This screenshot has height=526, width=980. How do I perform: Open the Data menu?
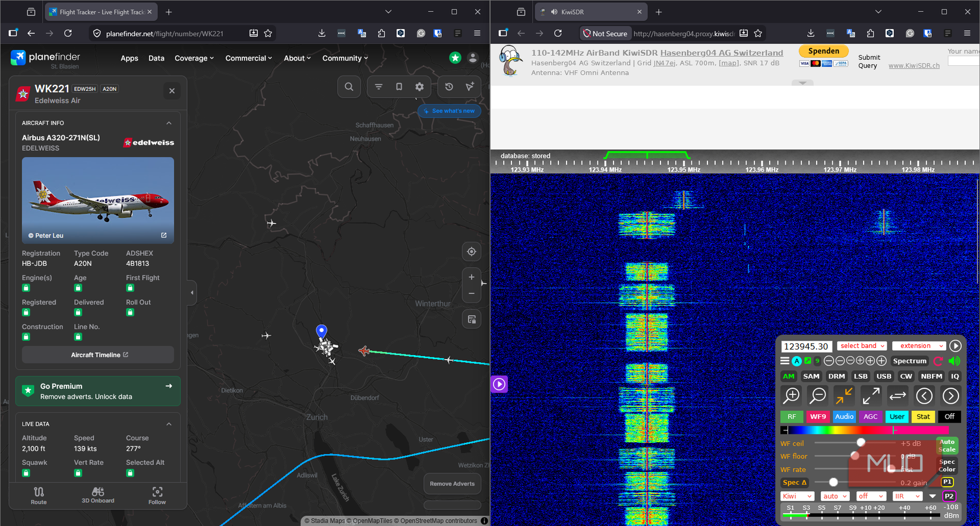pos(156,58)
